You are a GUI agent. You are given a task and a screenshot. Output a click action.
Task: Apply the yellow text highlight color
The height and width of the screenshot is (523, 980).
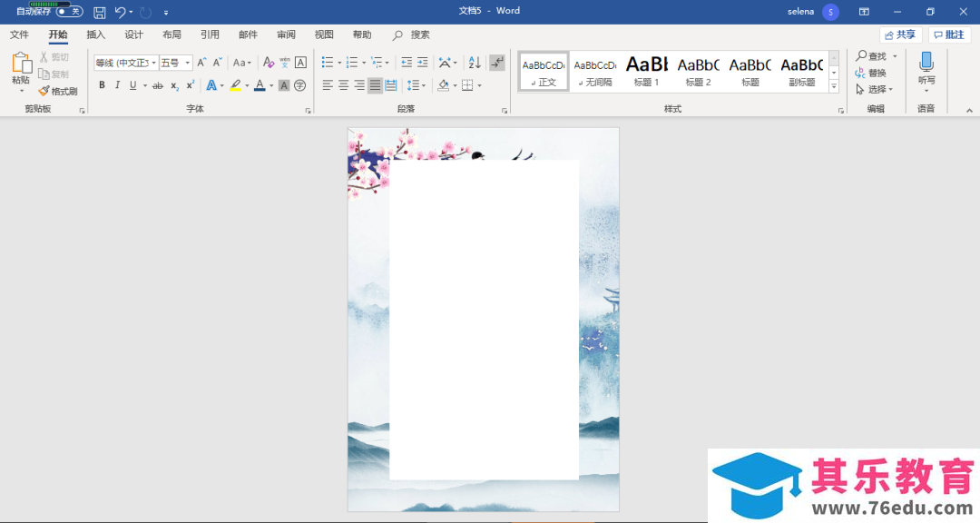(236, 85)
